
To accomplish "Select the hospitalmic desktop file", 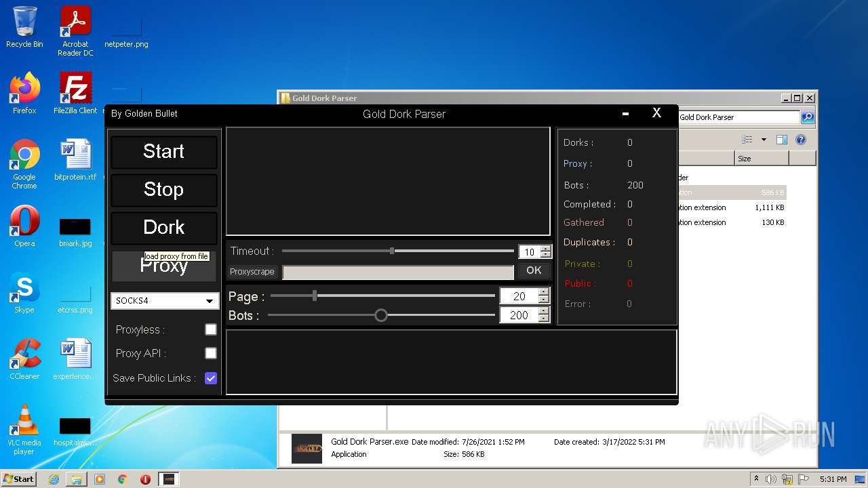I will pyautogui.click(x=75, y=432).
